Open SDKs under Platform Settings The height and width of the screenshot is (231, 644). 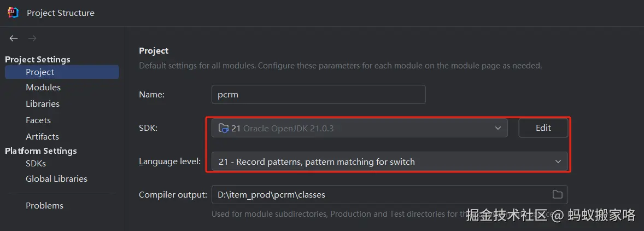tap(36, 164)
